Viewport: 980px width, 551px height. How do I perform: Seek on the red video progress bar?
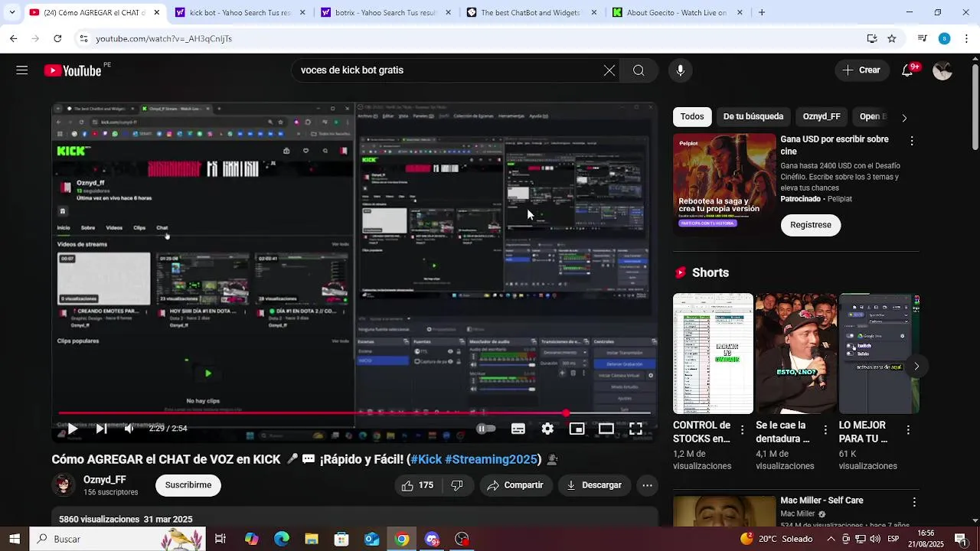tap(354, 413)
